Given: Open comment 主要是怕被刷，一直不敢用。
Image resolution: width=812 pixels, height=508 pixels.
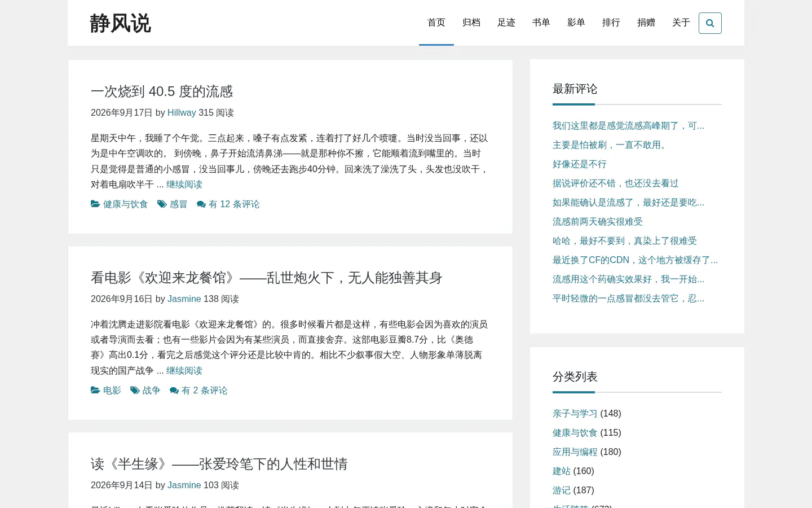Looking at the screenshot, I should coord(611,145).
